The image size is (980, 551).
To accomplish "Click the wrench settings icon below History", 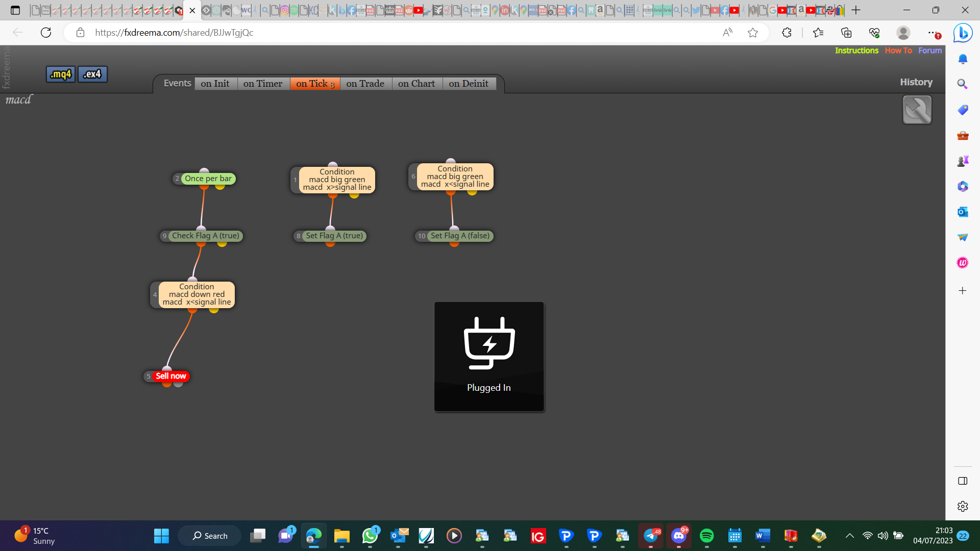I will tap(917, 110).
